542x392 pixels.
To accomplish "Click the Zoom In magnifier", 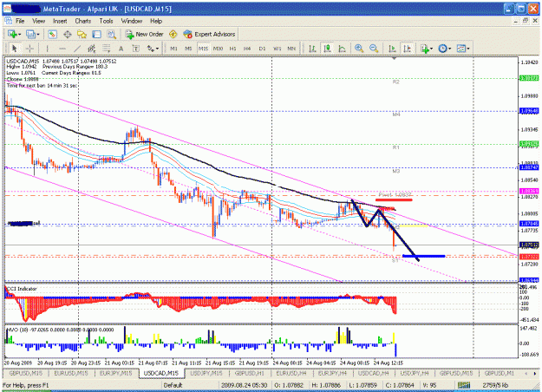I will (x=359, y=49).
